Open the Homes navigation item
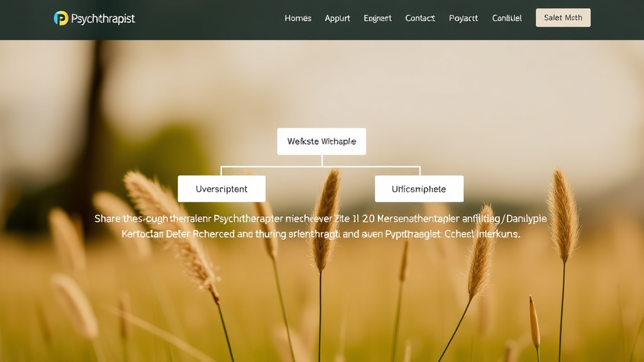Image resolution: width=644 pixels, height=362 pixels. pos(297,18)
